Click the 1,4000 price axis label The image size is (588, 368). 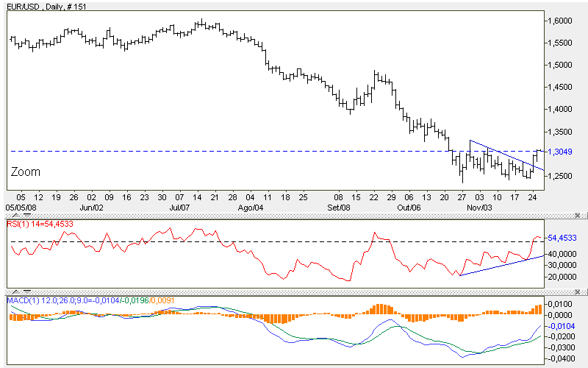pos(560,109)
